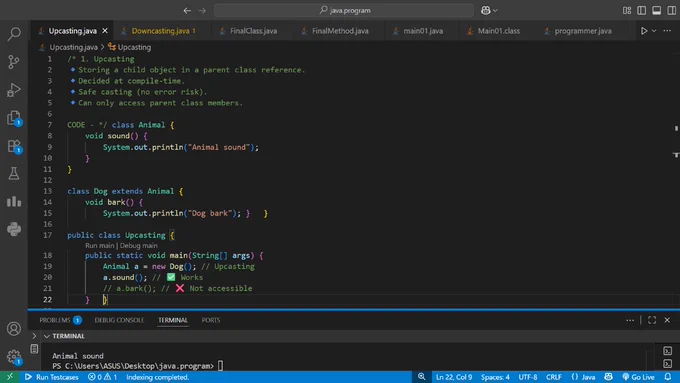Click Go Live server button
This screenshot has width=680, height=383.
638,377
